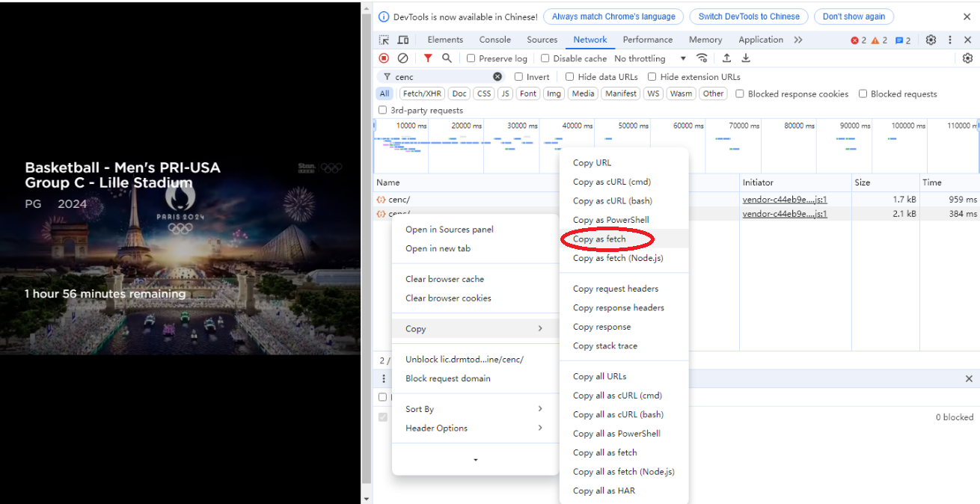Toggle the device toolbar icon
Image resolution: width=980 pixels, height=504 pixels.
point(403,40)
